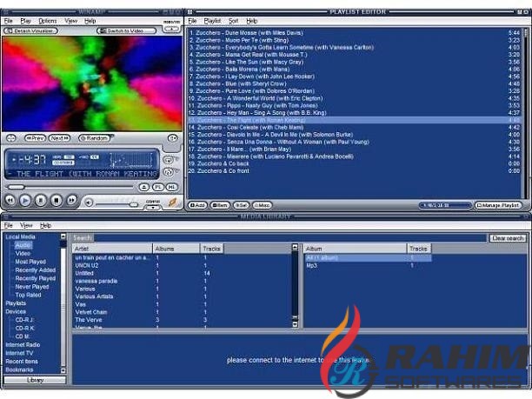Open the Winamp View menu
532x399 pixels.
71,21
